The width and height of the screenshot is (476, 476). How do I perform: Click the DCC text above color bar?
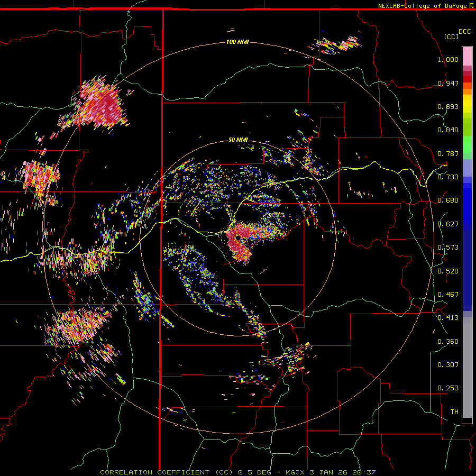464,32
